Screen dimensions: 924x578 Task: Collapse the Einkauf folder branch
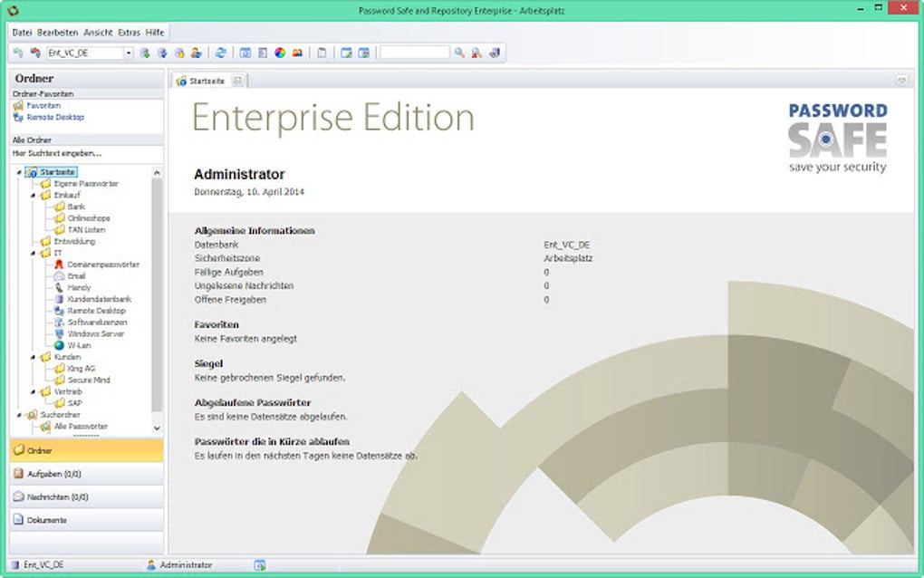coord(34,195)
